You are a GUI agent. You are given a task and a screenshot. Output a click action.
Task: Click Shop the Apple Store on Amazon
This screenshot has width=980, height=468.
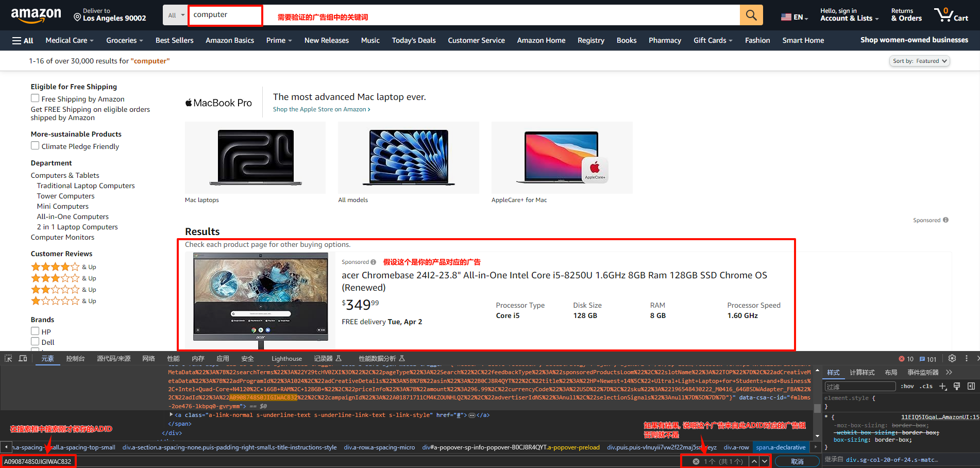tap(322, 109)
